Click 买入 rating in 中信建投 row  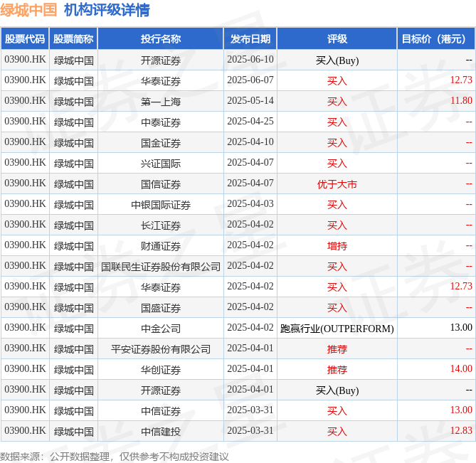click(x=337, y=432)
